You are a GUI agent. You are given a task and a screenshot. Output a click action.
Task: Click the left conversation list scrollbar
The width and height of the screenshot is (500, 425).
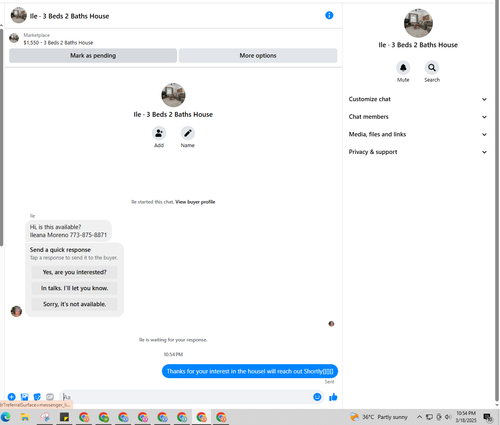click(2, 138)
